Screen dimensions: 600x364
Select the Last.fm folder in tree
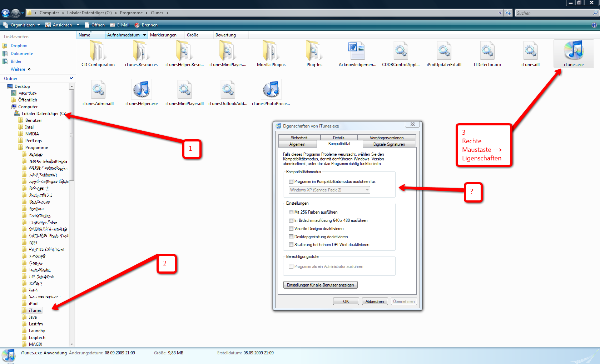[x=36, y=324]
